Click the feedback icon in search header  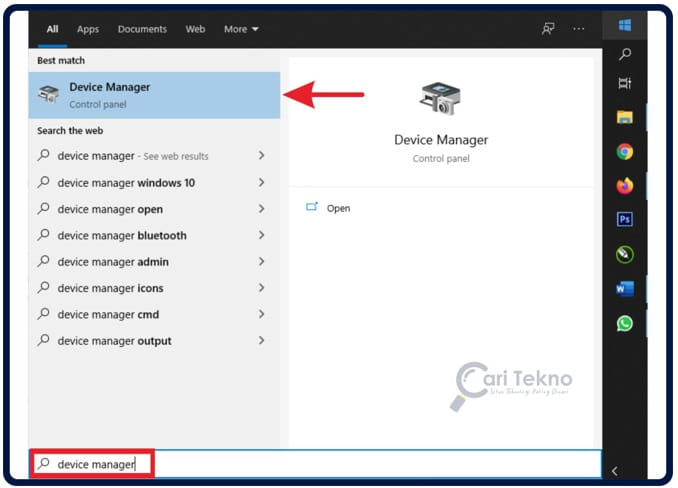[548, 29]
